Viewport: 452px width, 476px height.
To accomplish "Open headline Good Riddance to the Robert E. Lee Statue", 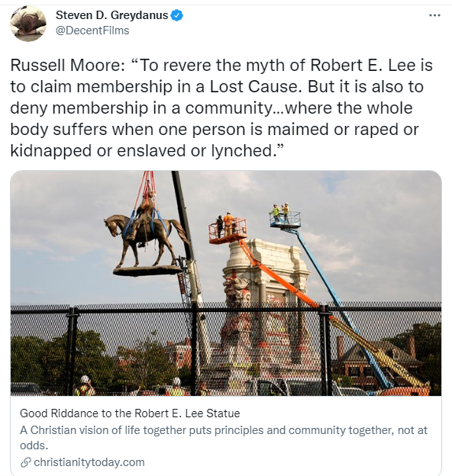I will click(x=130, y=413).
